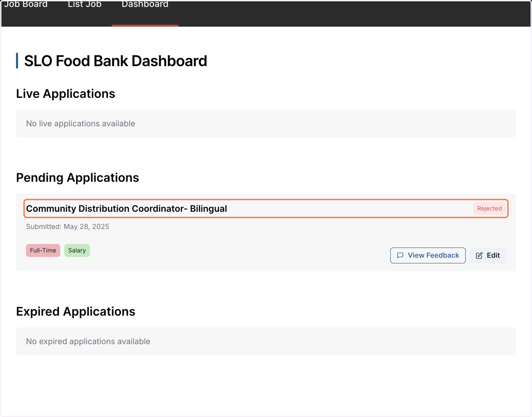Click the pencil icon beside Edit
This screenshot has width=532, height=417.
[479, 255]
